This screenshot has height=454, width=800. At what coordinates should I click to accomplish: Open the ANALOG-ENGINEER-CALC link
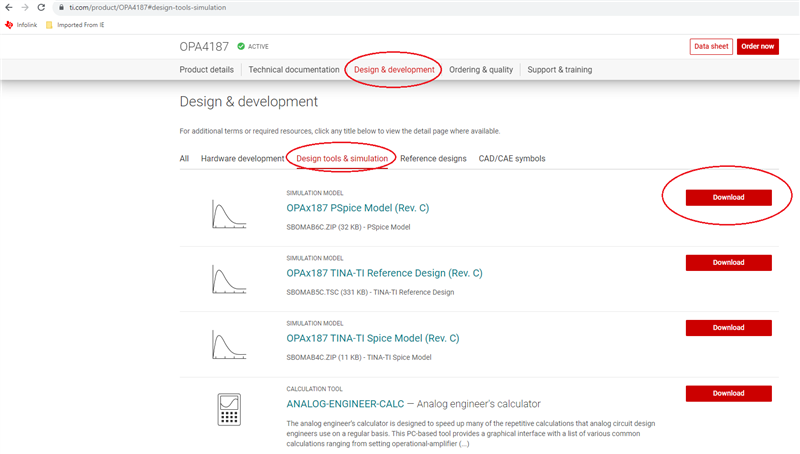345,404
